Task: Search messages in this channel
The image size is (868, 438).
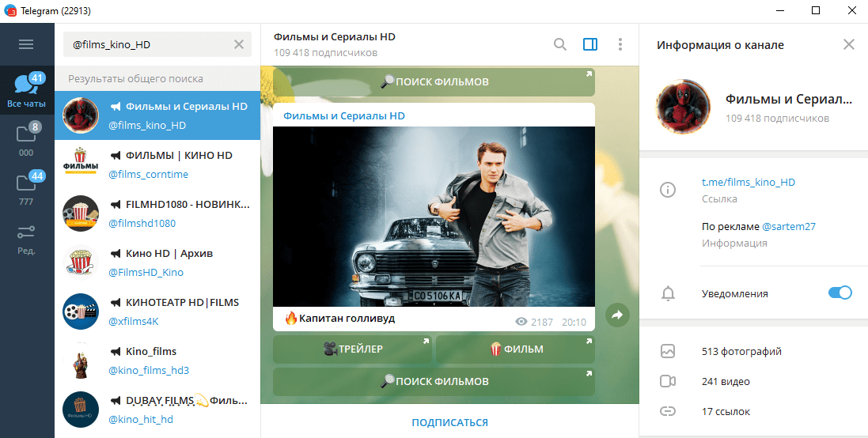Action: (560, 45)
